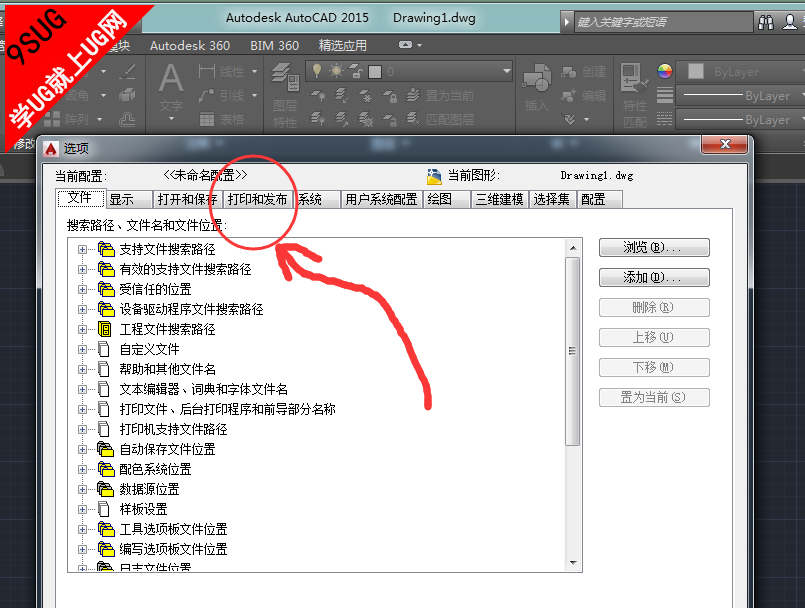
Task: Click the AutoCAD logo in dialog title
Action: point(51,149)
